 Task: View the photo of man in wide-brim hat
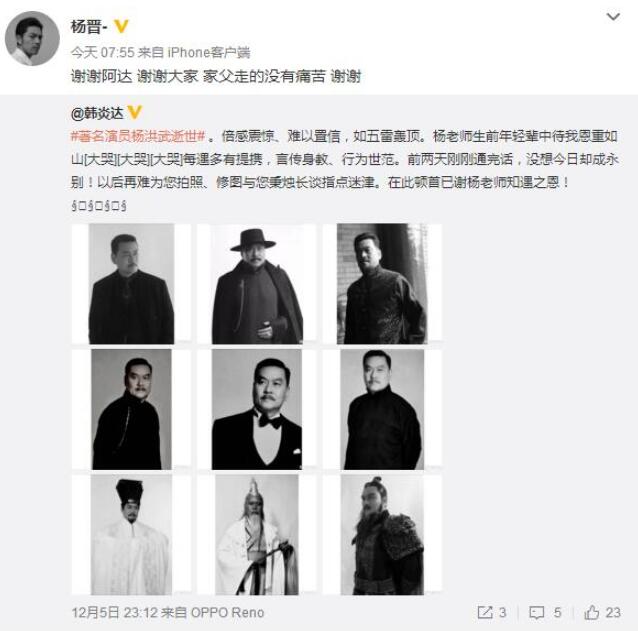(x=257, y=284)
